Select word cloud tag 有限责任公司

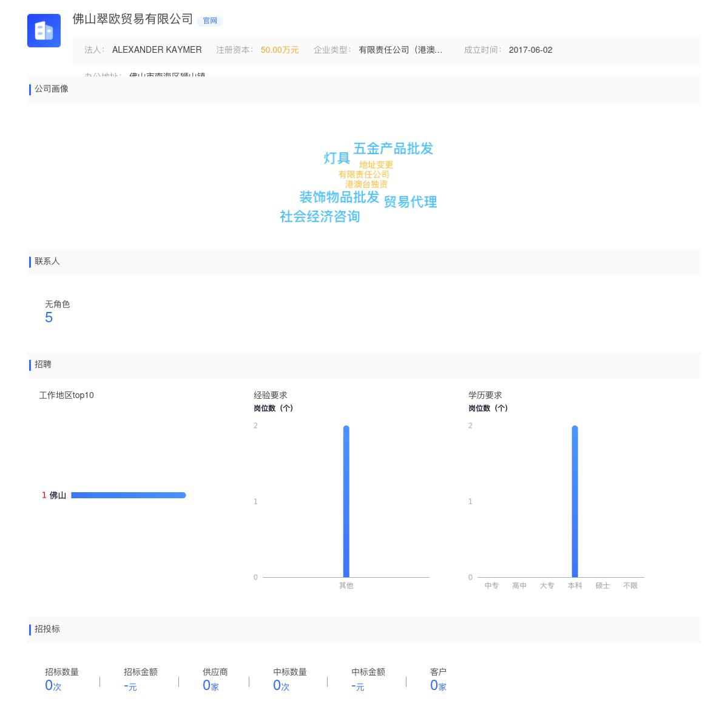coord(364,174)
